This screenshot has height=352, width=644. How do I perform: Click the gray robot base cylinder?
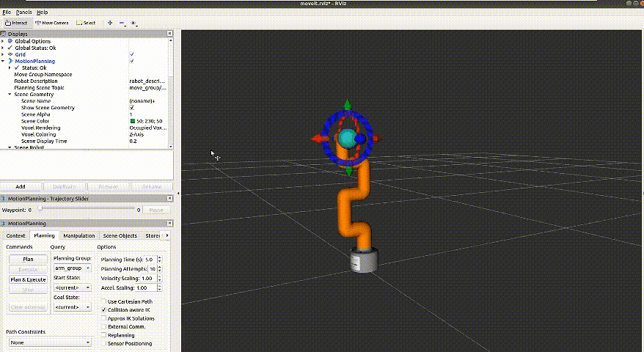click(364, 260)
